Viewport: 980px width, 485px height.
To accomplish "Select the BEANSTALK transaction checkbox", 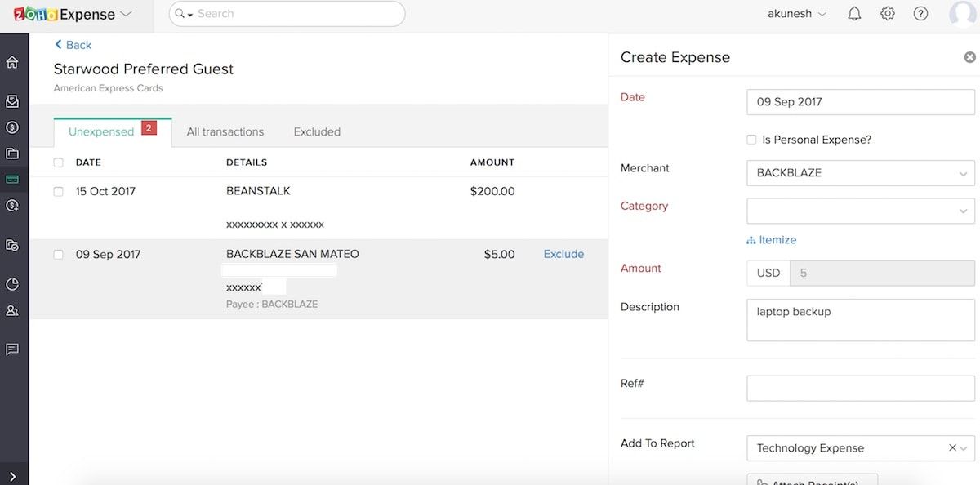I will [x=58, y=192].
